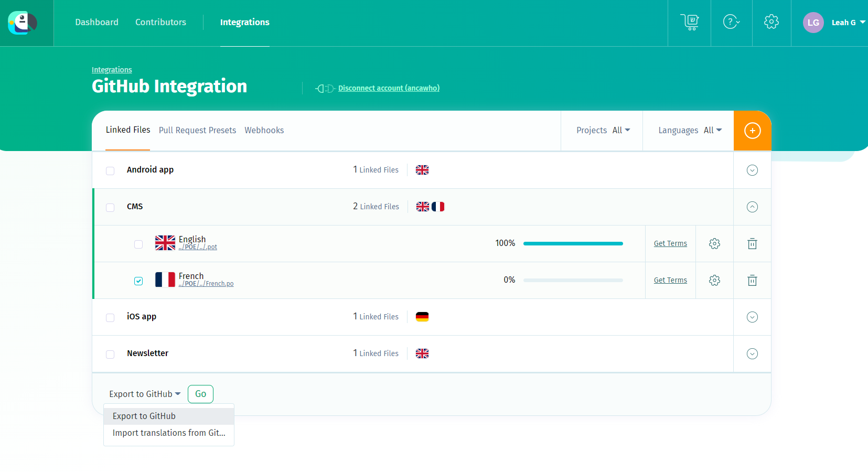
Task: Follow the Disconnect account (ancawho) link
Action: (389, 88)
